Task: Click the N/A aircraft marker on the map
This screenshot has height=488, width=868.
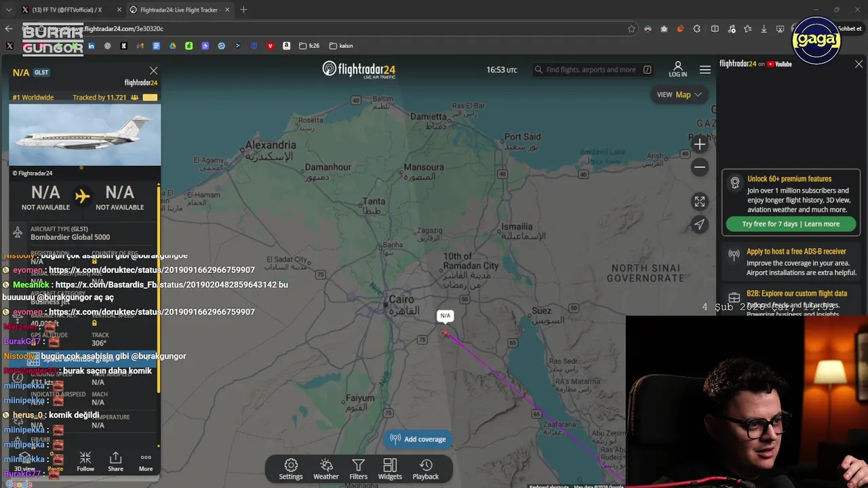Action: (x=446, y=333)
